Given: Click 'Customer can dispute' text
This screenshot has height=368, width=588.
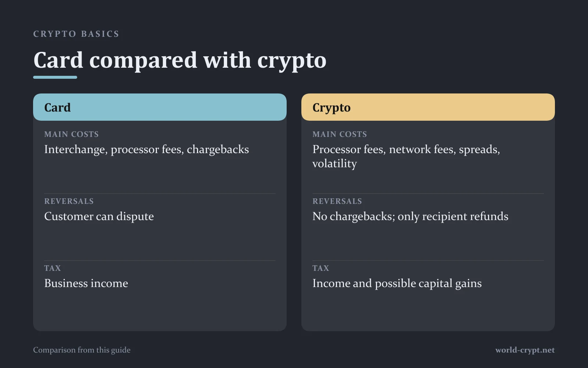Looking at the screenshot, I should point(99,216).
